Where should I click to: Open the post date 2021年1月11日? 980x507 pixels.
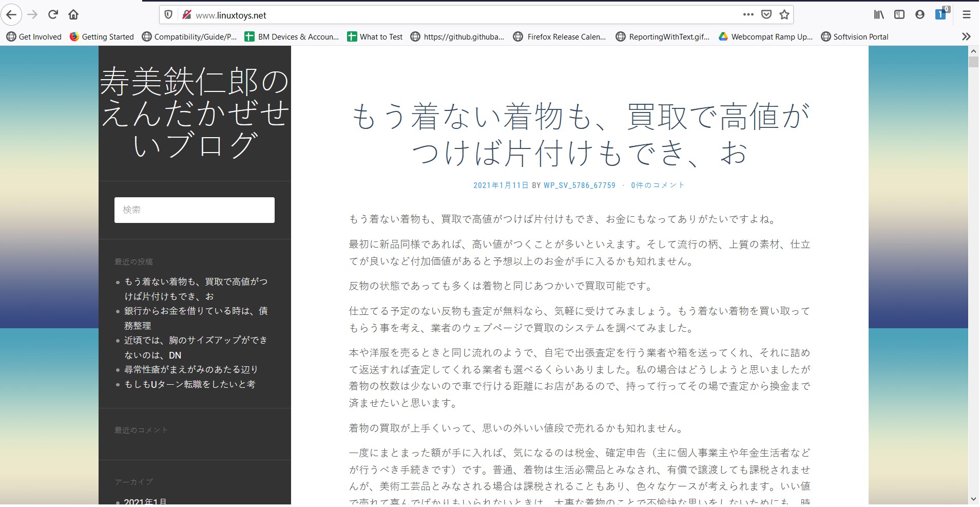point(501,185)
